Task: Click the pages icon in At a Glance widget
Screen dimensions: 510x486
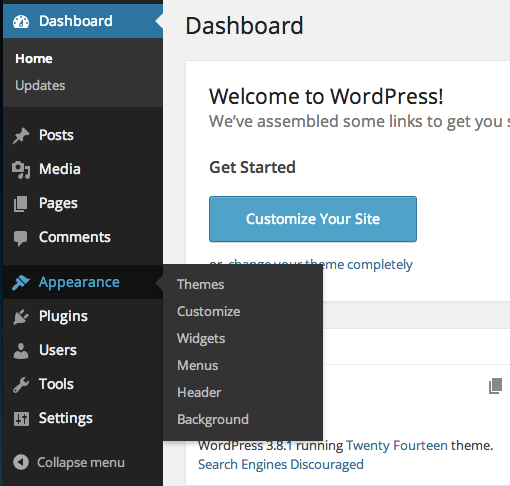Action: click(495, 386)
